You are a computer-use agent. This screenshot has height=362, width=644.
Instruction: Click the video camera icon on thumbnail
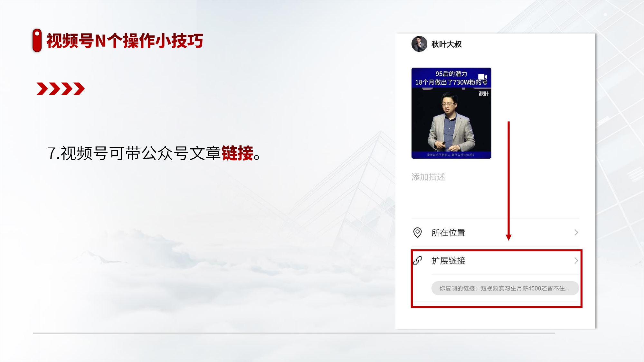click(x=482, y=77)
